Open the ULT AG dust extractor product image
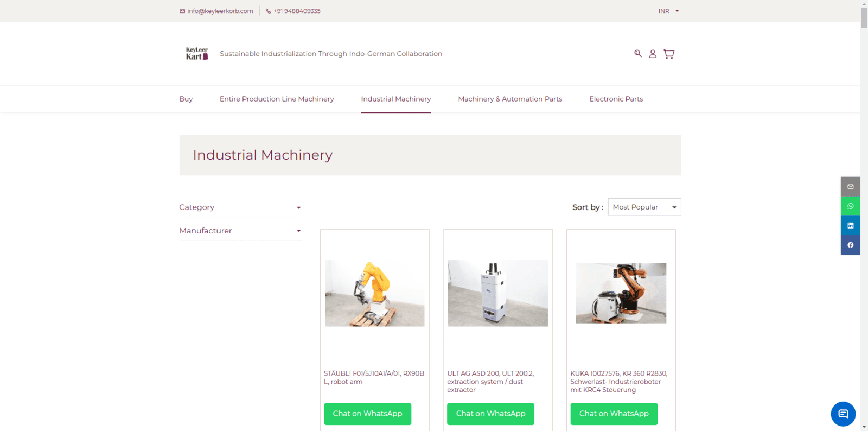 tap(497, 293)
